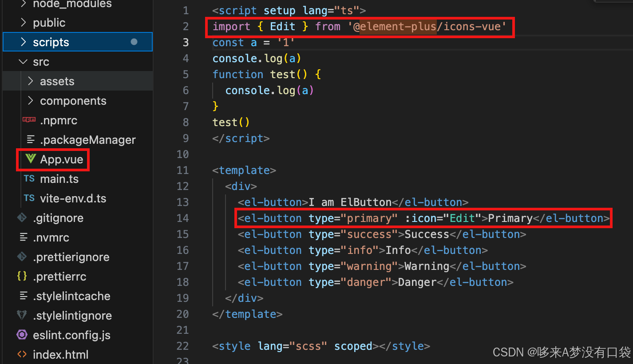Click the braces icon beside .prettierrc
This screenshot has width=633, height=364.
pyautogui.click(x=22, y=276)
